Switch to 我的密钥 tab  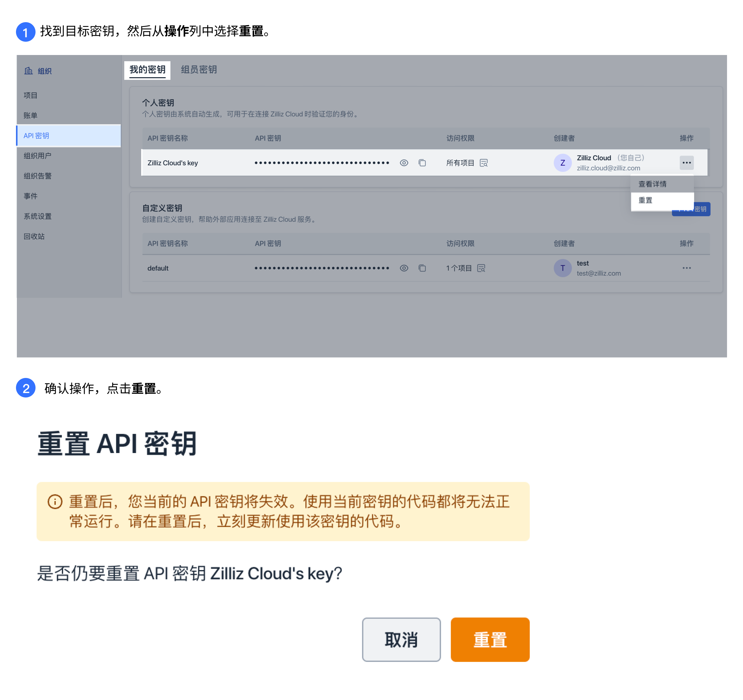[147, 70]
